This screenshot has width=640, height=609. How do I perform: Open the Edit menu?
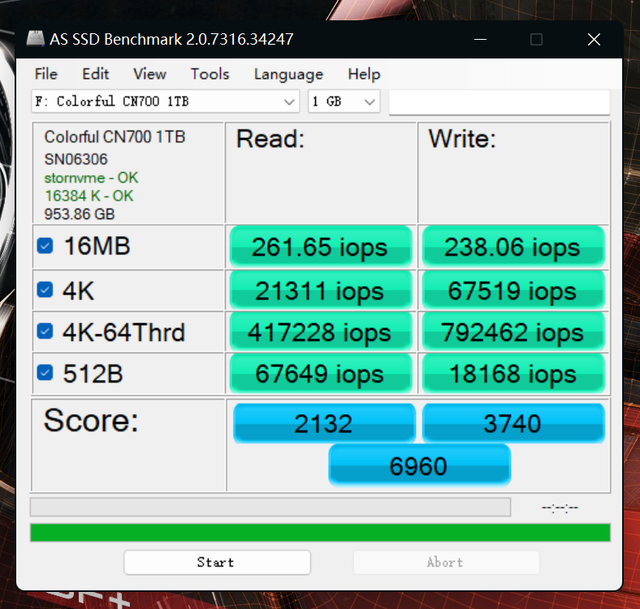point(95,74)
